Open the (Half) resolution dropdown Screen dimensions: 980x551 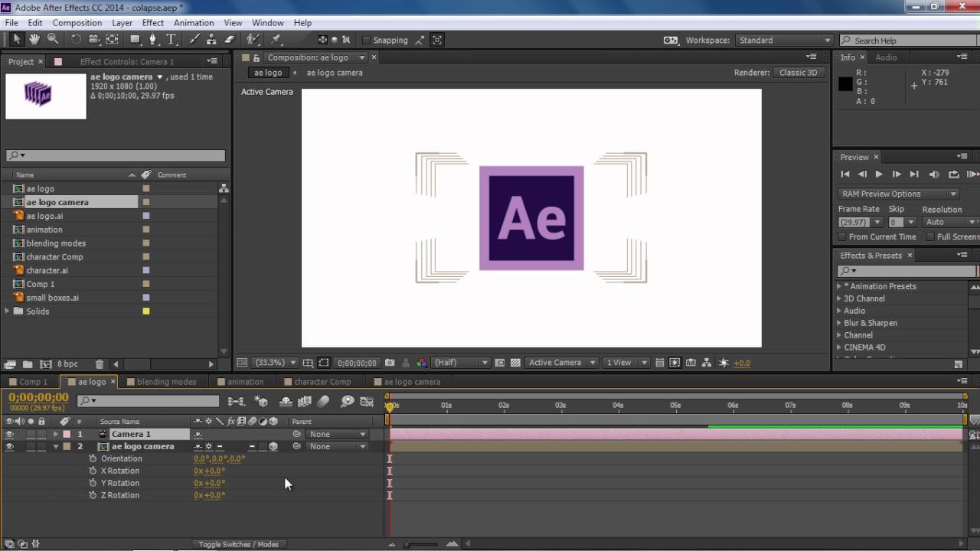(x=461, y=363)
